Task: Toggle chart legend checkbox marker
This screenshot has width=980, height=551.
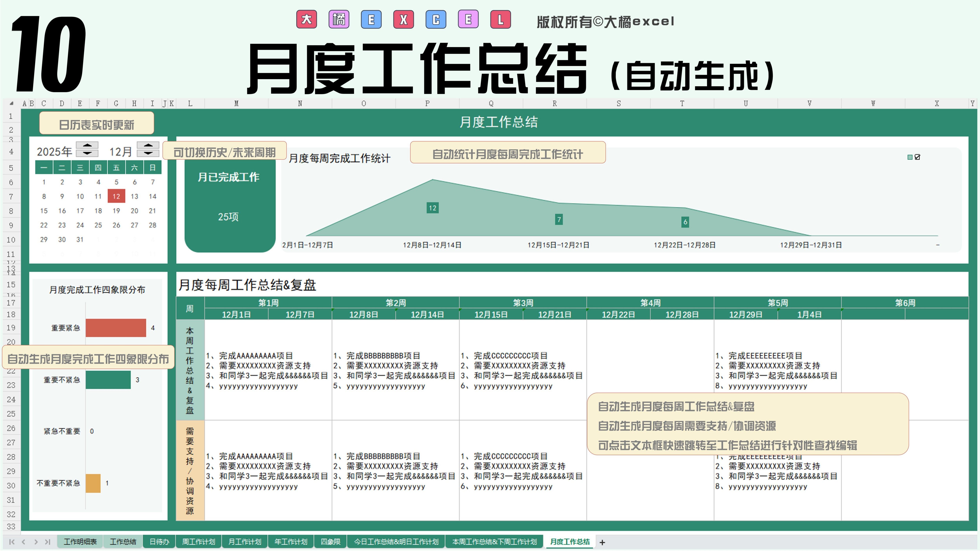Action: pyautogui.click(x=917, y=157)
